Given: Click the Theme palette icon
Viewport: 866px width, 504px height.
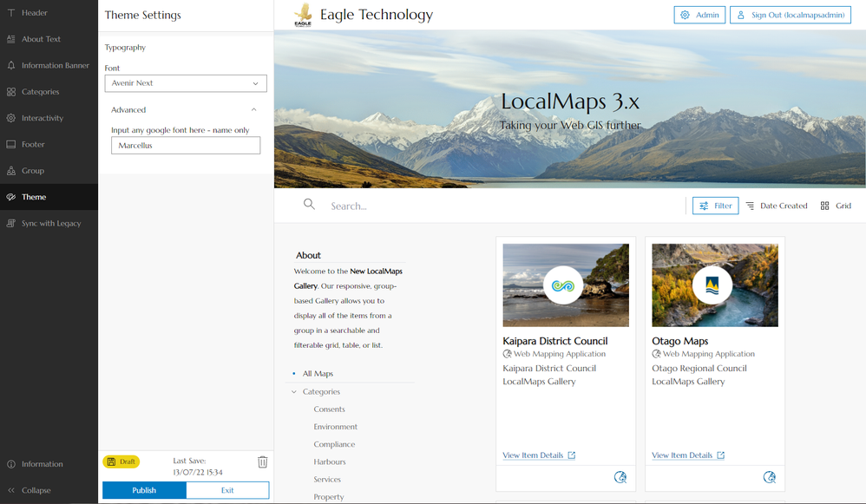Looking at the screenshot, I should point(11,197).
